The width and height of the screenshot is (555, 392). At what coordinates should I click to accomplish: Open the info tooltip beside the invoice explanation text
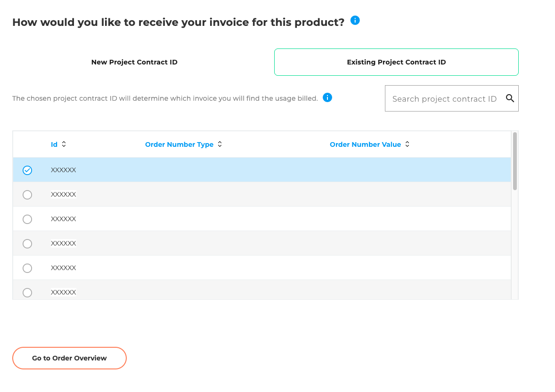[x=327, y=97]
